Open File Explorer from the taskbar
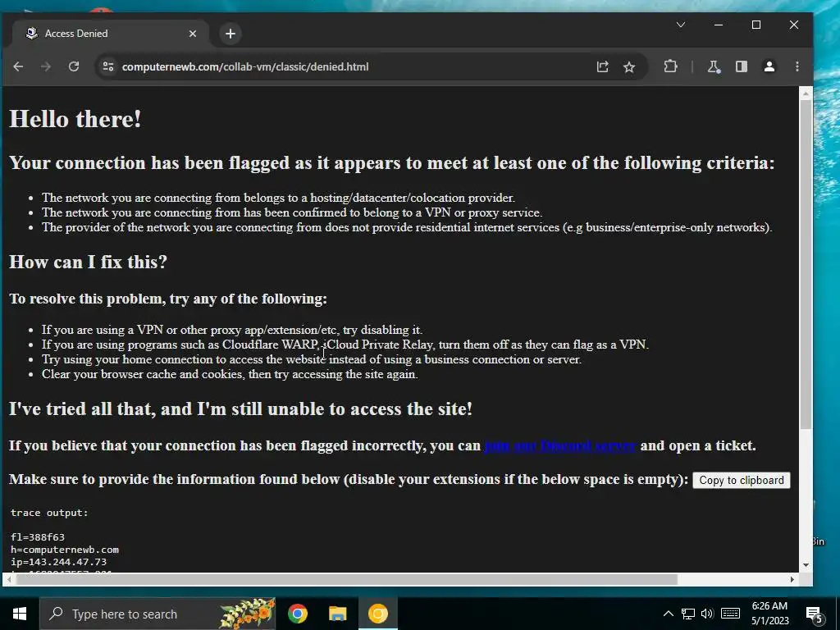840x630 pixels. (337, 614)
